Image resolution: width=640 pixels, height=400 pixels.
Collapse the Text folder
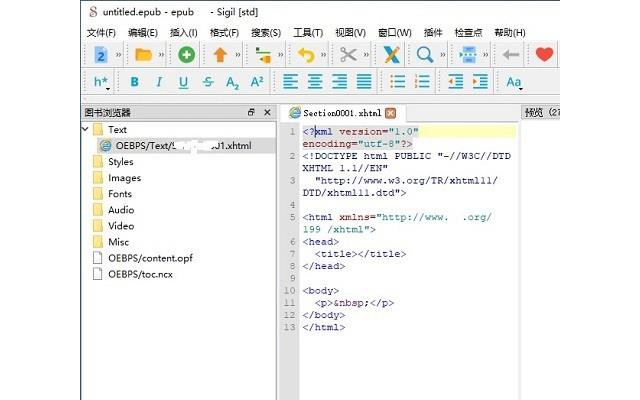tap(85, 129)
